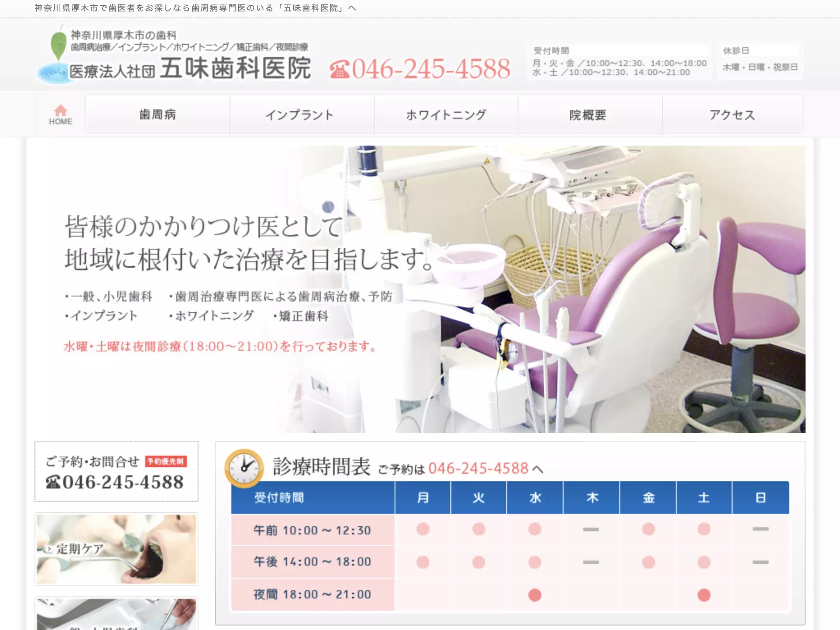Go to the HOME house icon
The height and width of the screenshot is (630, 840).
pos(60,114)
